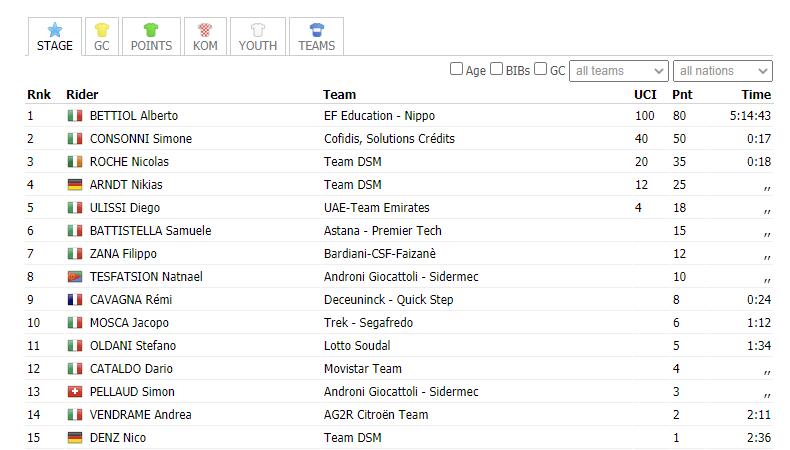Click the polka-dot KOM jersey icon
The width and height of the screenshot is (790, 450).
coord(205,30)
